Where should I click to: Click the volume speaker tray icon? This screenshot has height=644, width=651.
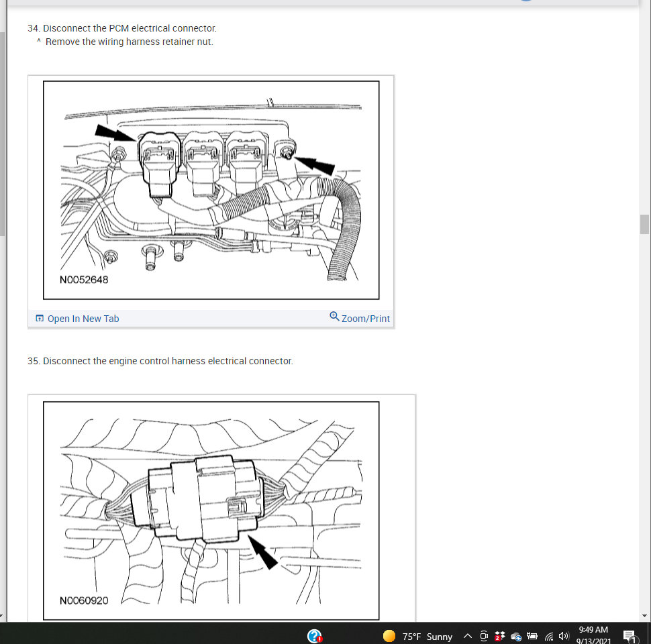(x=563, y=636)
